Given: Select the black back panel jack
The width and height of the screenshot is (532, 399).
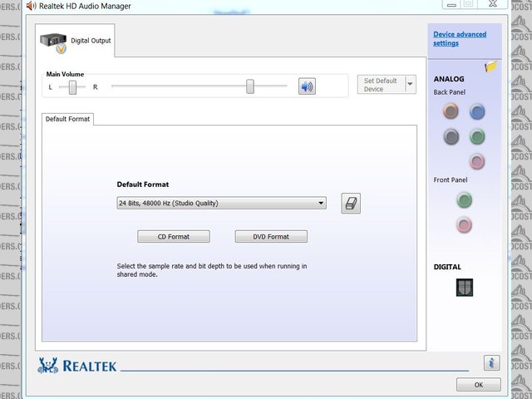Looking at the screenshot, I should click(x=451, y=136).
